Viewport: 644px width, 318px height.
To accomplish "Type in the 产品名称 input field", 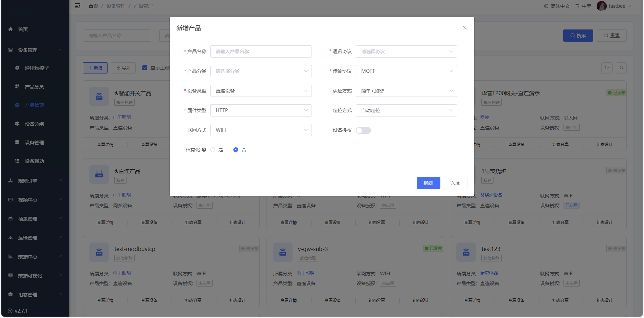I will click(x=261, y=51).
